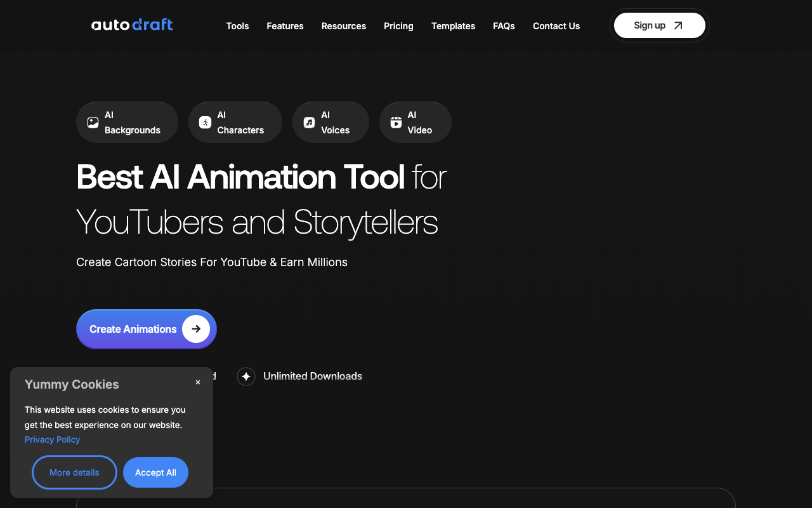Viewport: 812px width, 508px height.
Task: Open the FAQs page
Action: click(x=504, y=26)
